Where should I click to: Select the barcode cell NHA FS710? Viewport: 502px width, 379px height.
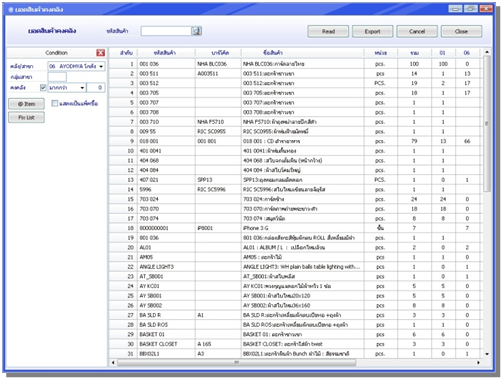pyautogui.click(x=218, y=122)
